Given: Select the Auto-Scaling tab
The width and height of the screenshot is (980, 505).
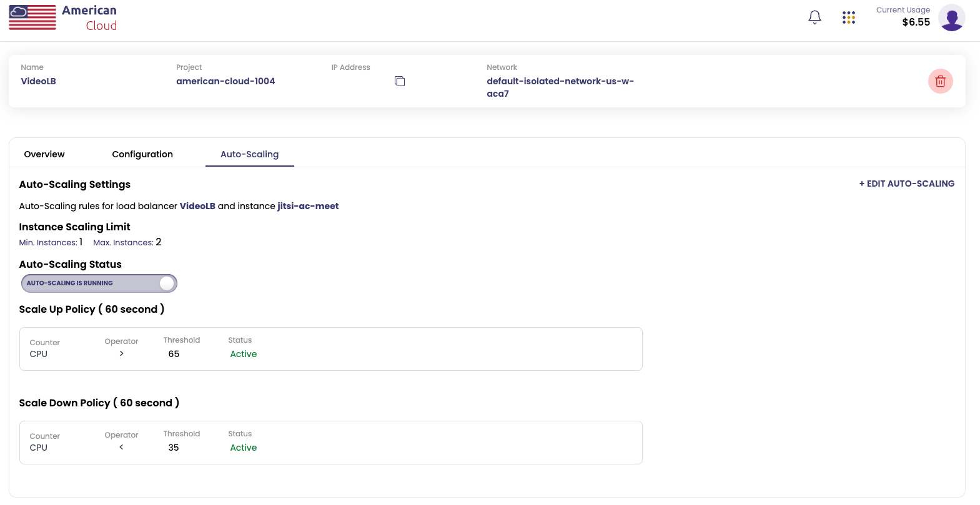Looking at the screenshot, I should (249, 154).
